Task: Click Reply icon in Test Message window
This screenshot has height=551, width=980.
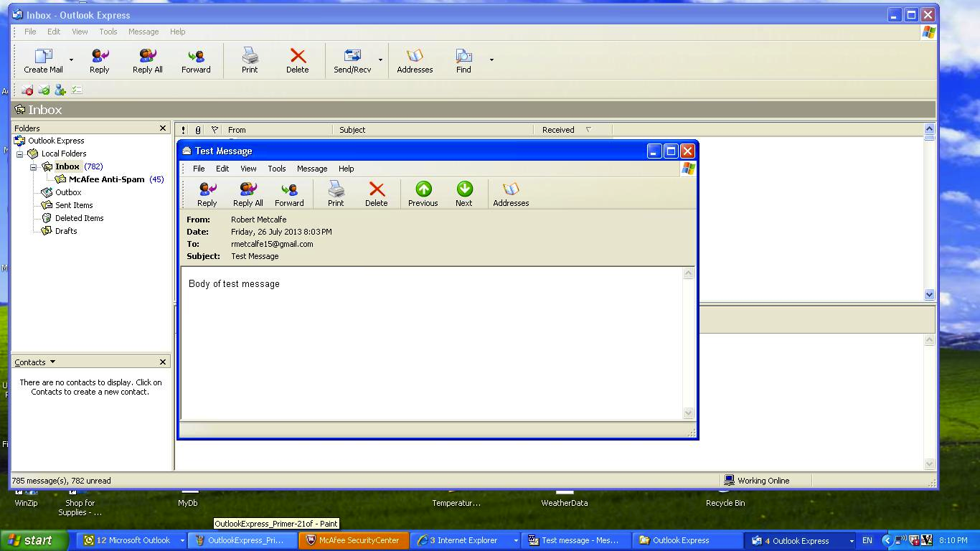Action: pos(207,194)
